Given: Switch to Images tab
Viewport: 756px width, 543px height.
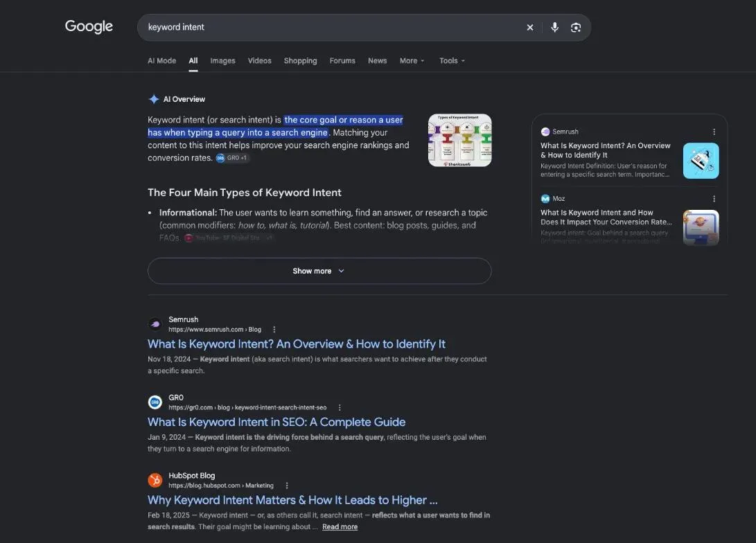Looking at the screenshot, I should pos(222,61).
